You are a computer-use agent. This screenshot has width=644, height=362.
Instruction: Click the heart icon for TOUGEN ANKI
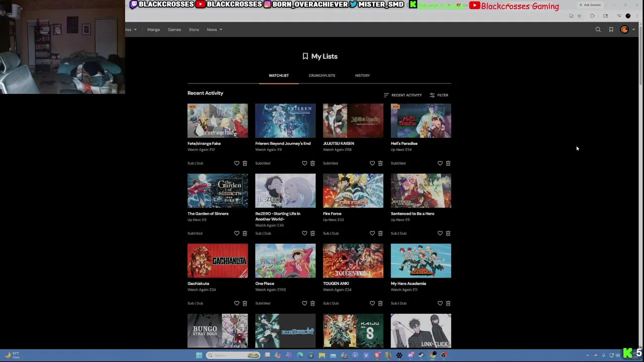372,303
